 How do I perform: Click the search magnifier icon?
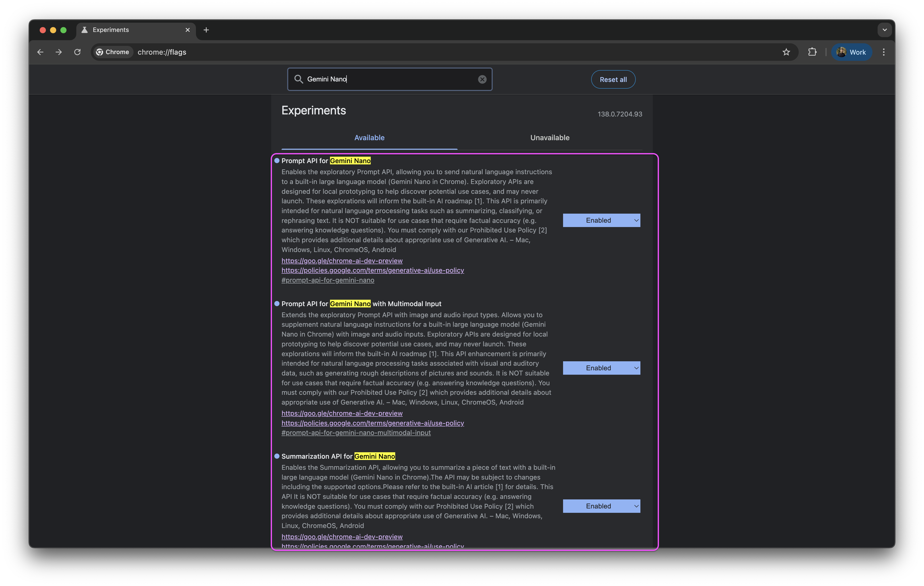click(299, 79)
